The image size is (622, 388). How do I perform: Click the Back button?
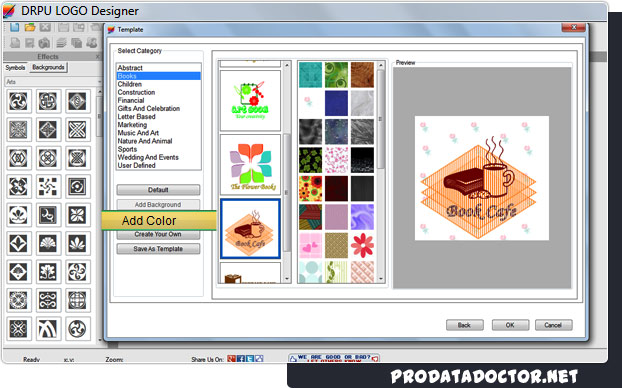pyautogui.click(x=465, y=325)
